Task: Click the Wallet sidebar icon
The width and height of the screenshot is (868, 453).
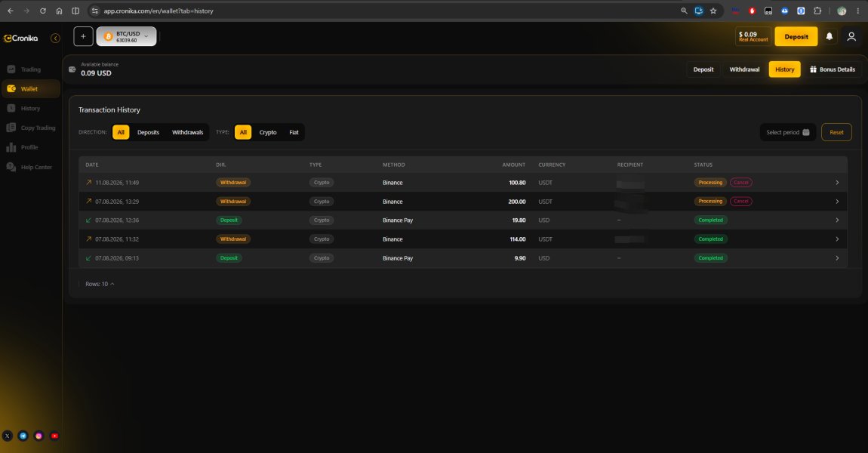Action: point(11,88)
